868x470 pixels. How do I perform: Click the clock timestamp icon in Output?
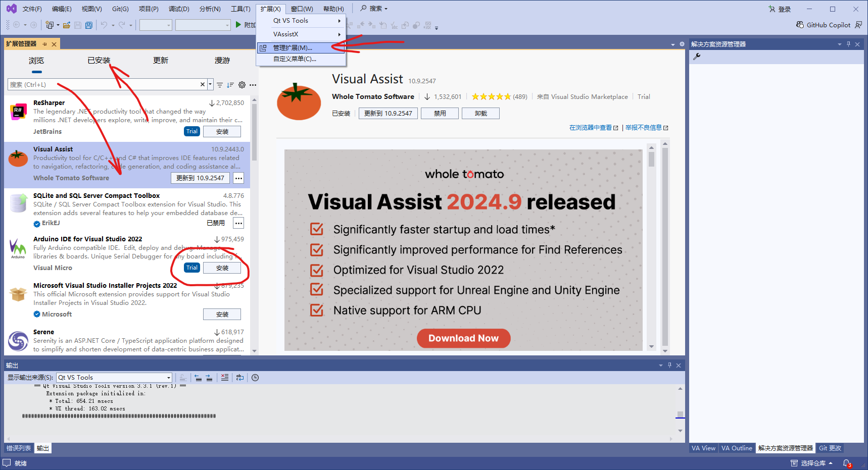(x=255, y=377)
